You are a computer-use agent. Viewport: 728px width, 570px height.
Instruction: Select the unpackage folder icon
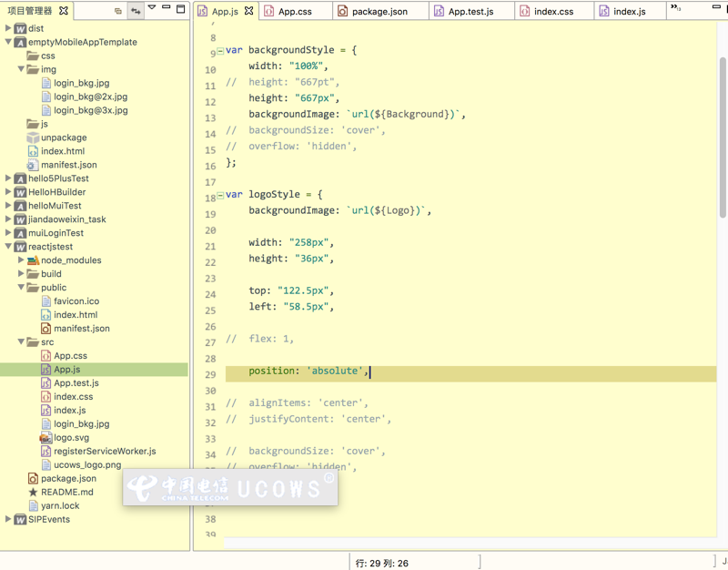[x=33, y=137]
